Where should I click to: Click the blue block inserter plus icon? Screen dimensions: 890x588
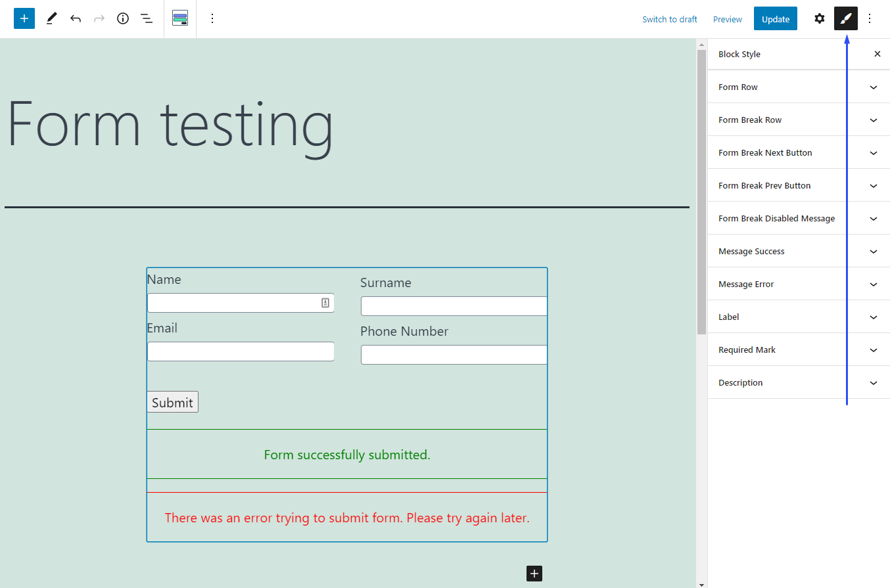24,18
